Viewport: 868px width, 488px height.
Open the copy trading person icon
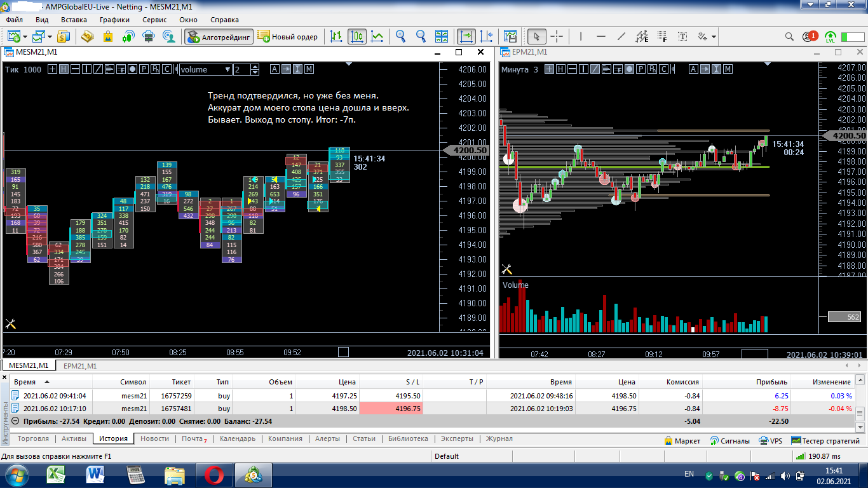(x=169, y=36)
